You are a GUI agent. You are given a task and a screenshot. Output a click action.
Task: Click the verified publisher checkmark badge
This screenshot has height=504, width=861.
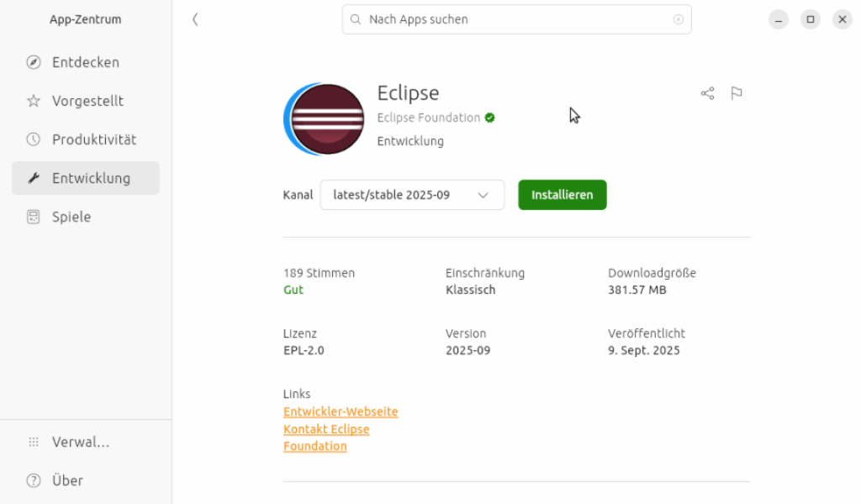pos(490,118)
